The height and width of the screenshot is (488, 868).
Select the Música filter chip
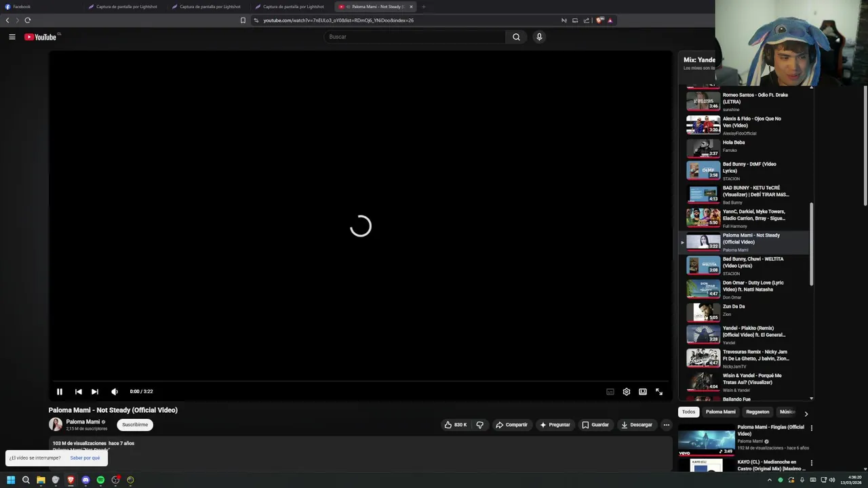pos(787,412)
